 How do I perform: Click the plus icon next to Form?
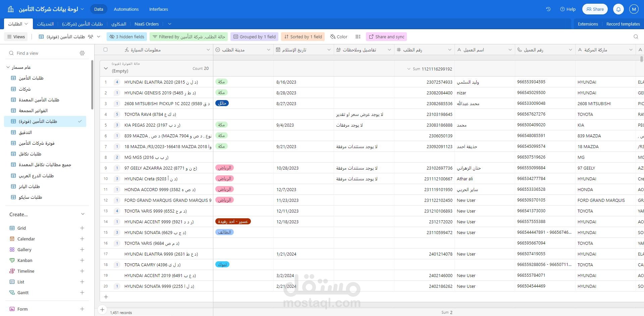(x=82, y=309)
